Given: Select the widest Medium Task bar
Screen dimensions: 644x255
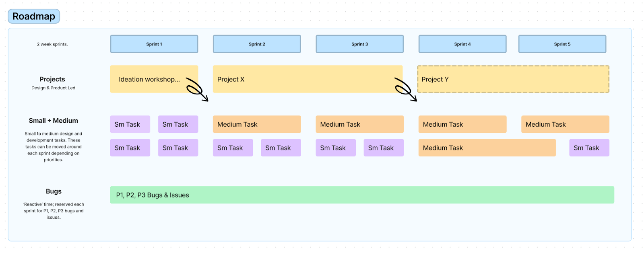Looking at the screenshot, I should [487, 148].
